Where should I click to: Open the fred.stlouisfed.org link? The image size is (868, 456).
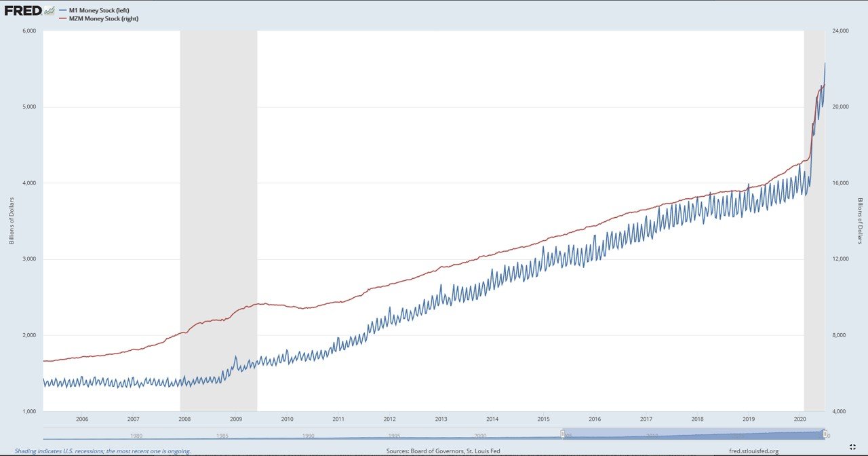pos(754,451)
